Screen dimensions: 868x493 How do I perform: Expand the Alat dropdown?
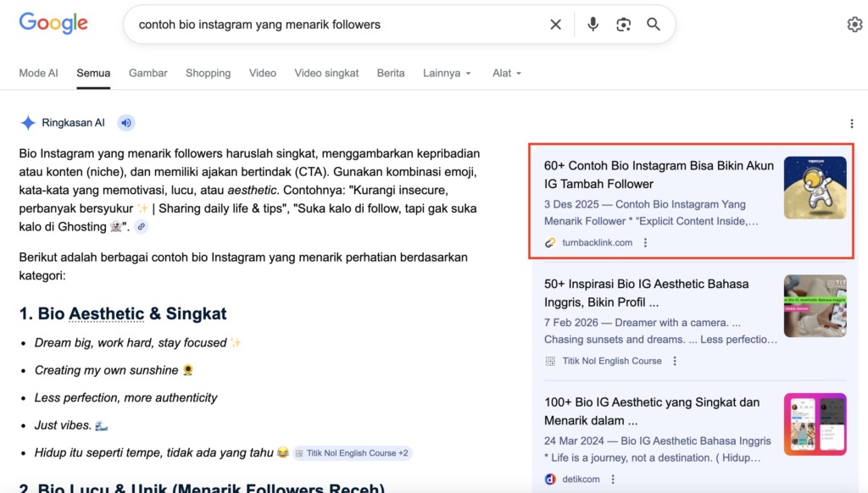coord(507,73)
